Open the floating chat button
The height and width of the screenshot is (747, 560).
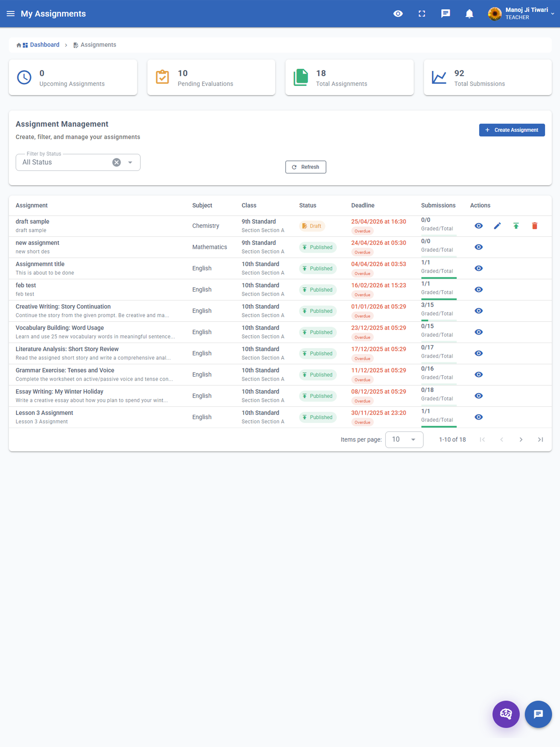[x=538, y=714]
